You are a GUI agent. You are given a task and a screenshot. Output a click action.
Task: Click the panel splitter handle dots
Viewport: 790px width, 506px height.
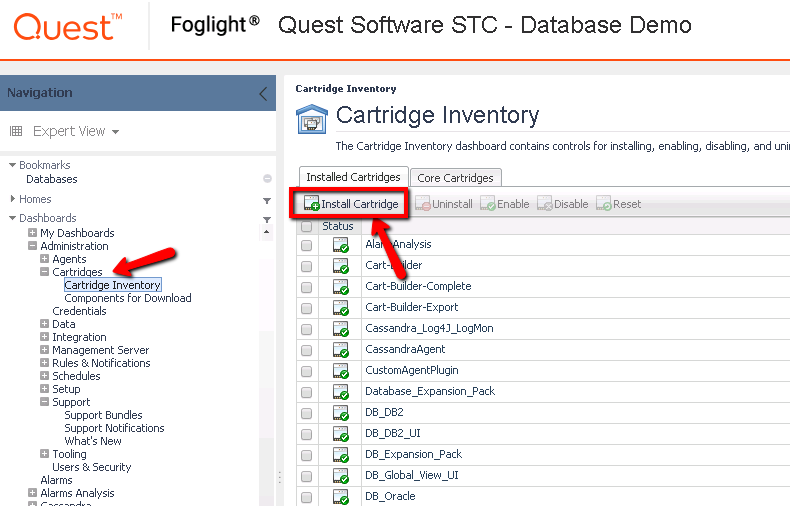280,477
